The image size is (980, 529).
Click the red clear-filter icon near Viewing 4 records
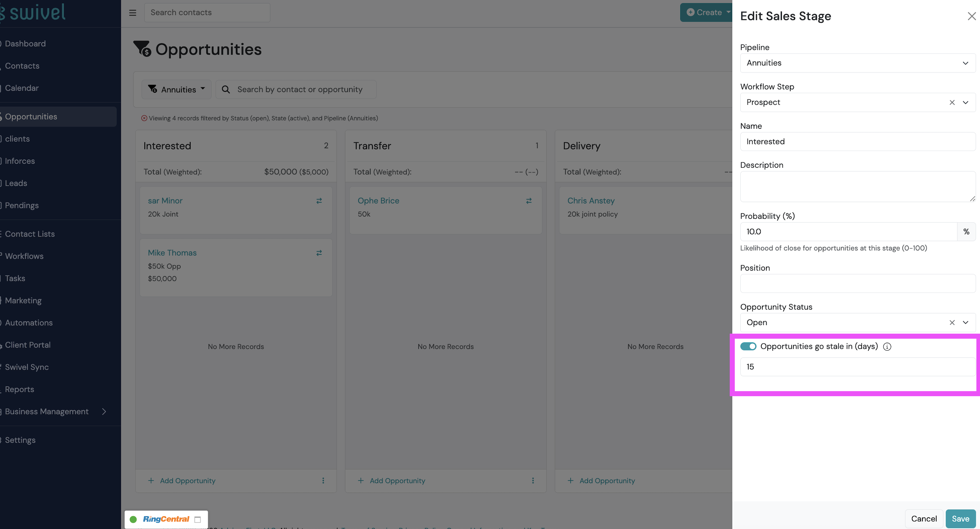click(x=144, y=118)
